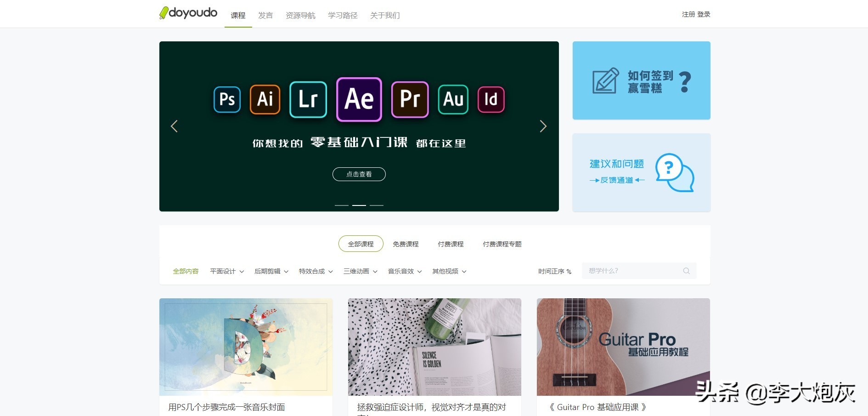
Task: Click the Photoshop (Ps) icon in the banner
Action: pos(227,99)
